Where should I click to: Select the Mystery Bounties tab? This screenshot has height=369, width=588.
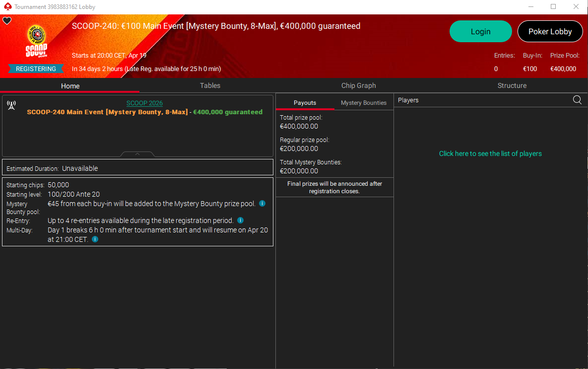(363, 103)
